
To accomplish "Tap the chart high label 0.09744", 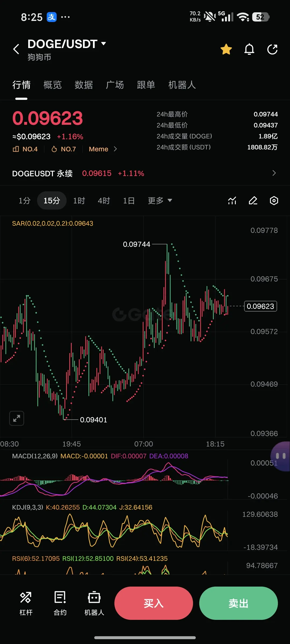I will tap(136, 244).
